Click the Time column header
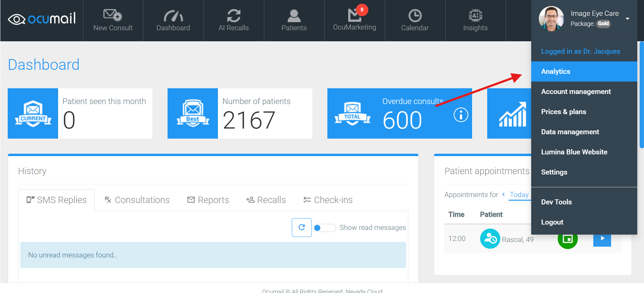Viewport: 644px width, 293px height. point(456,214)
